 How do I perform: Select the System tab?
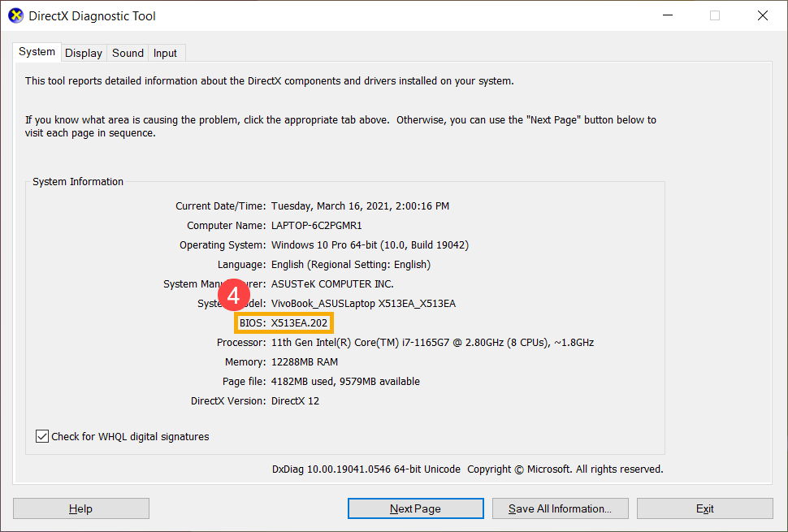tap(37, 52)
